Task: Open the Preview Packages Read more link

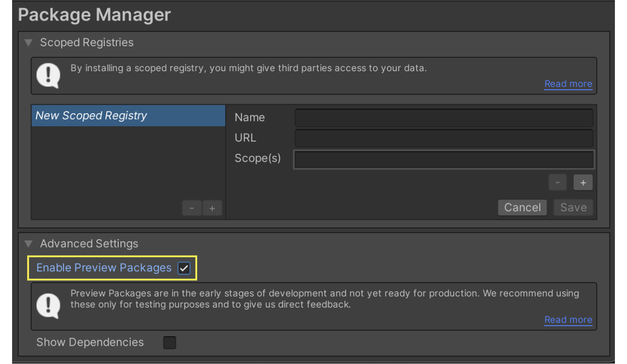Action: [x=568, y=320]
